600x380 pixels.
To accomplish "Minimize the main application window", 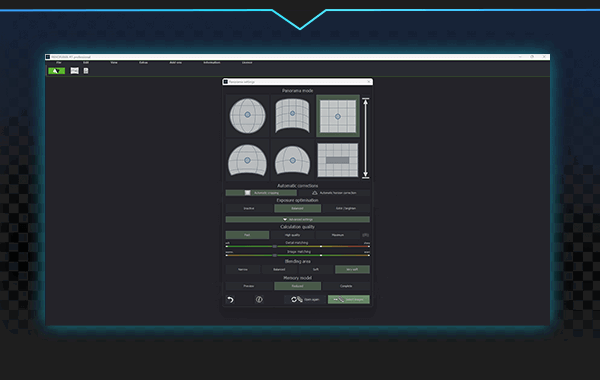I will coord(520,57).
